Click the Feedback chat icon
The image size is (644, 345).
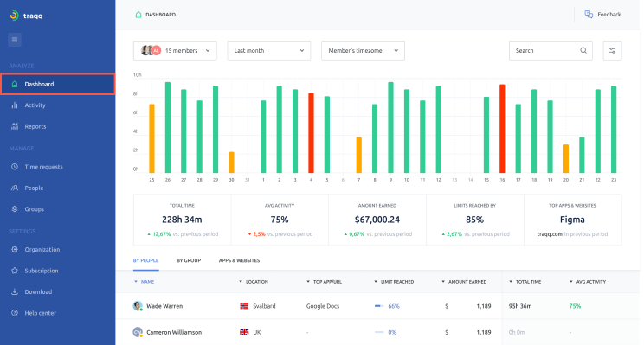pos(589,15)
